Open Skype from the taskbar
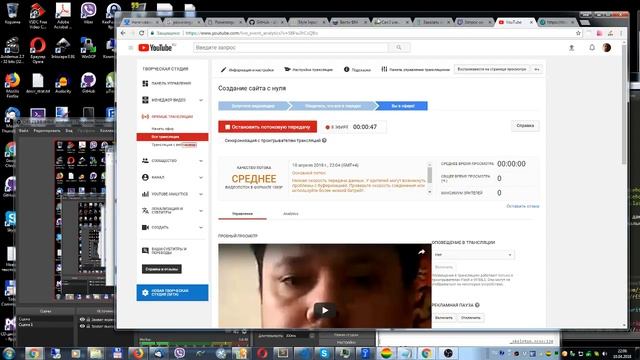The image size is (640, 360). pos(324,353)
